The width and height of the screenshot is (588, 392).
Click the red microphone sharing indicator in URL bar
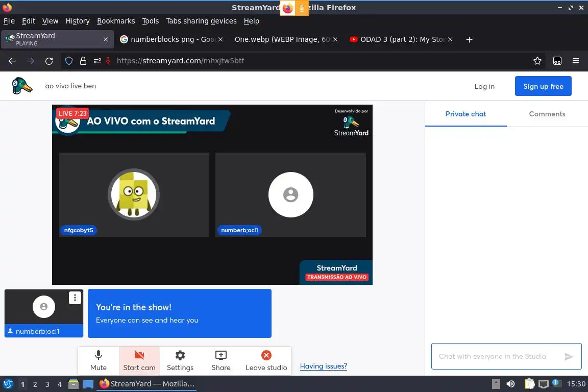point(108,61)
